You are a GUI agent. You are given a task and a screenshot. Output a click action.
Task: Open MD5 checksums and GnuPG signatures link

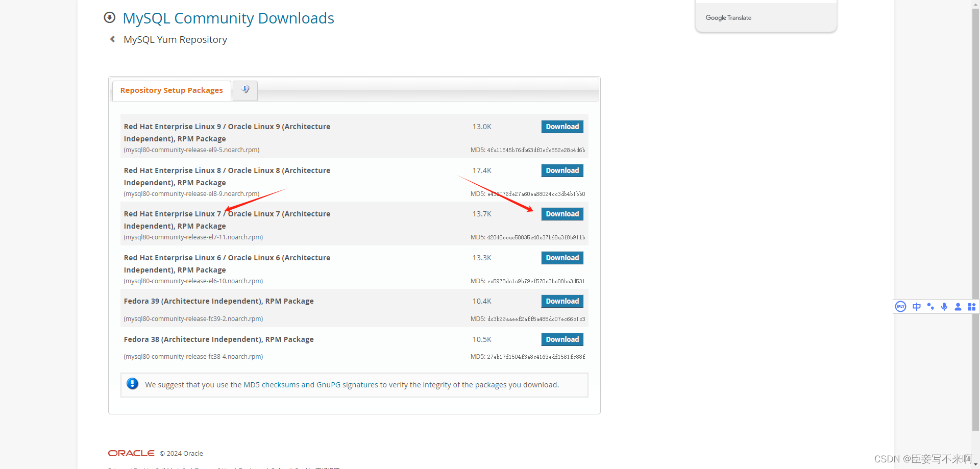311,385
